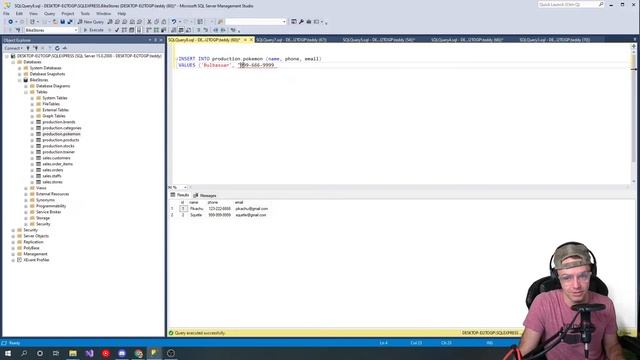Open the Query menu
640x360 pixels.
[49, 13]
